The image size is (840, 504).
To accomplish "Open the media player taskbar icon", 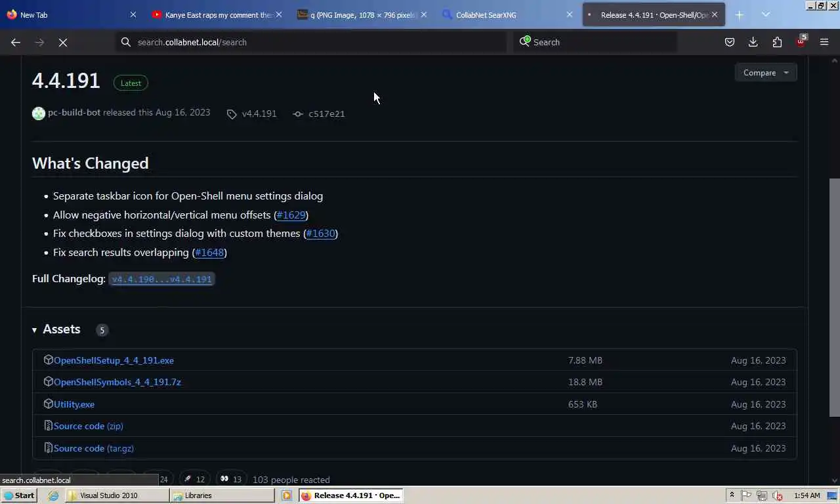I will 287,495.
